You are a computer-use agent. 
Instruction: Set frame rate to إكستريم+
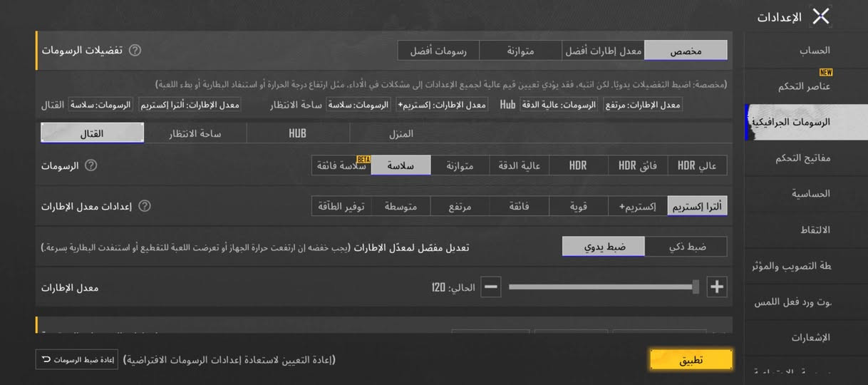pyautogui.click(x=638, y=206)
